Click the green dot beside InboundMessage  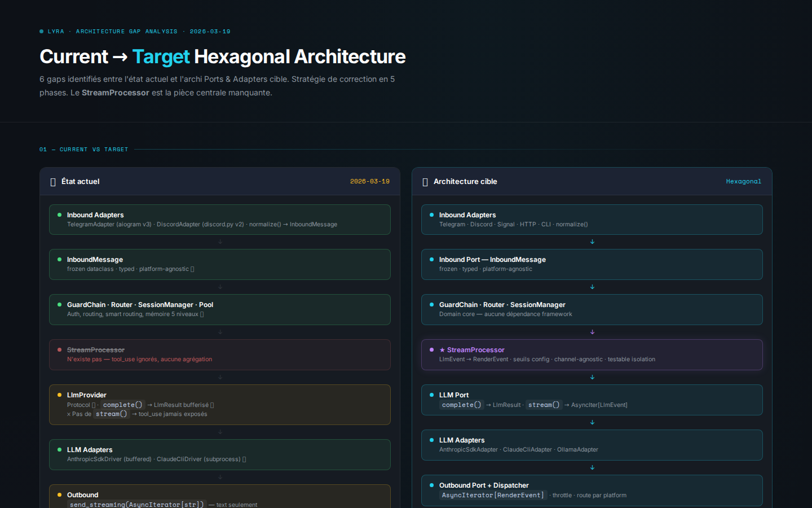coord(59,260)
